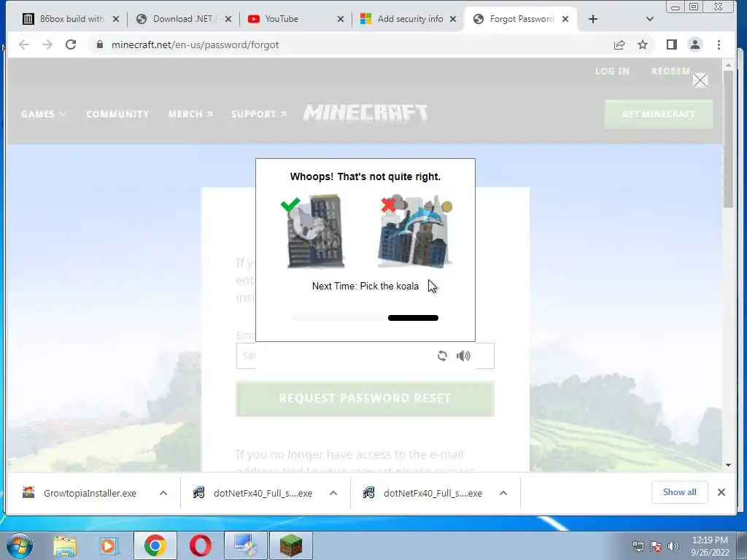Image resolution: width=747 pixels, height=560 pixels.
Task: Click the Minecraft logo
Action: pos(365,114)
